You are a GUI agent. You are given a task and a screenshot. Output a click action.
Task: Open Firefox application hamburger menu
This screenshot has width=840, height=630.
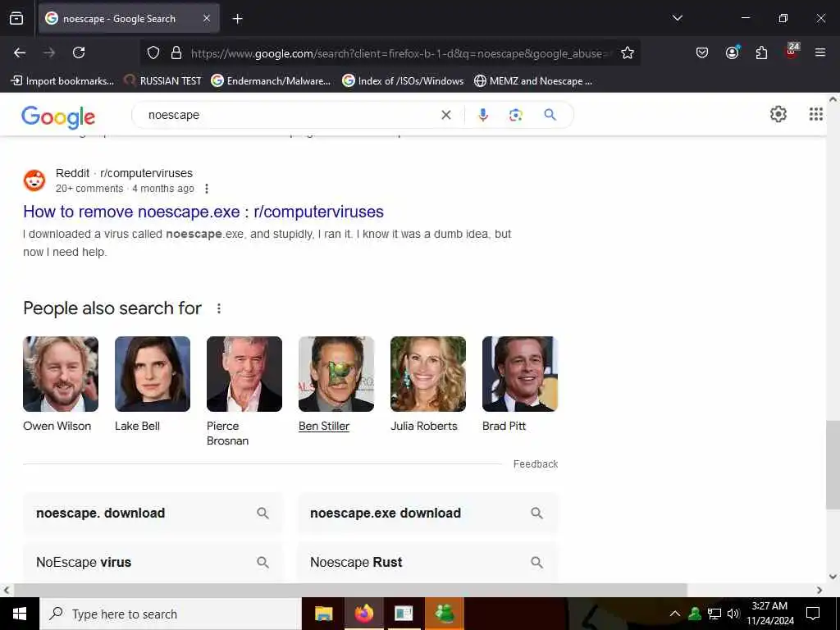[819, 52]
